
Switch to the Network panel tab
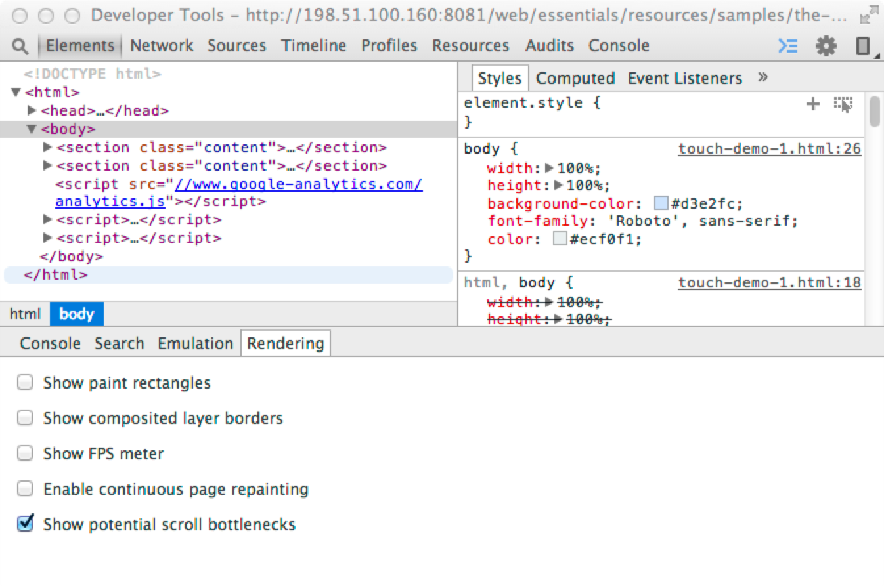[162, 46]
